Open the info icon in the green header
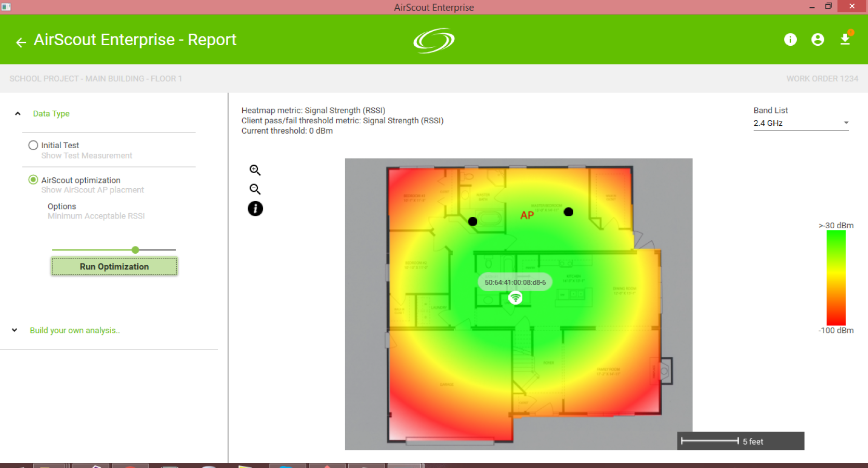This screenshot has width=868, height=468. 790,40
